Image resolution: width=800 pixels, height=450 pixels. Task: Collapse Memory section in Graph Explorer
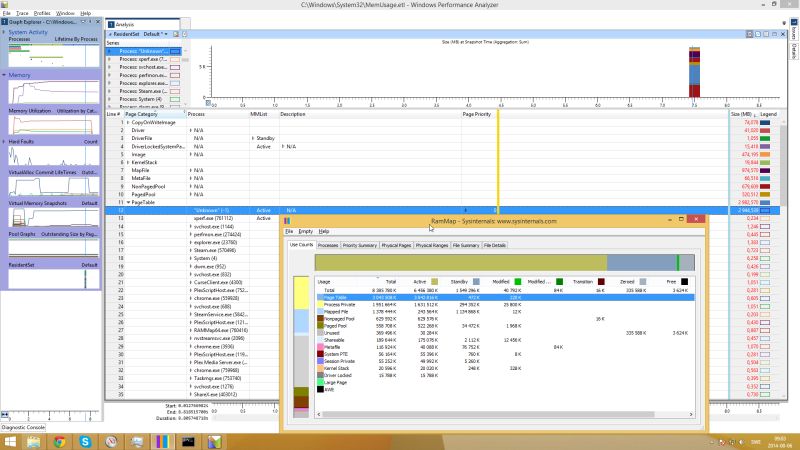[x=4, y=75]
